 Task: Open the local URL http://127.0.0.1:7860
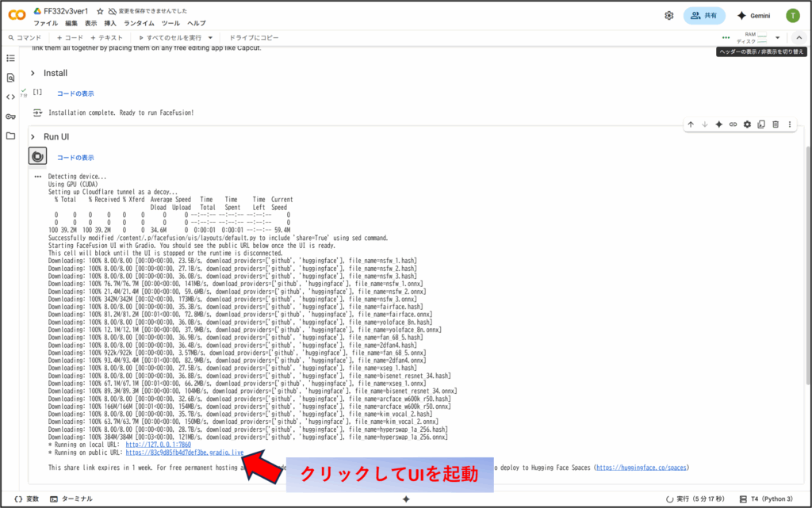158,445
